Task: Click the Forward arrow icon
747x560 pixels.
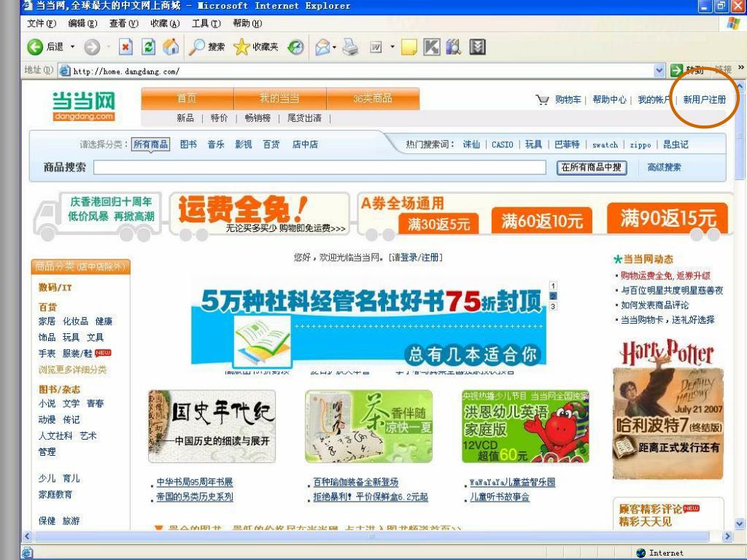Action: (92, 47)
